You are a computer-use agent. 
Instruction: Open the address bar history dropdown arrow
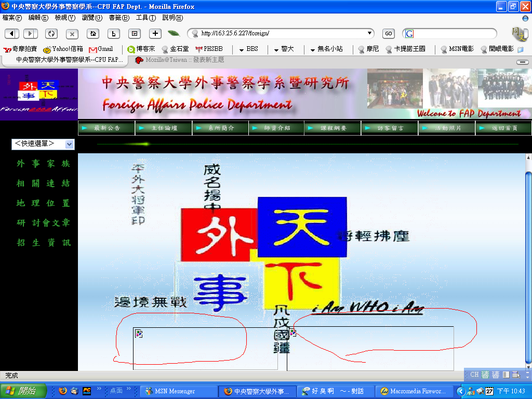370,33
